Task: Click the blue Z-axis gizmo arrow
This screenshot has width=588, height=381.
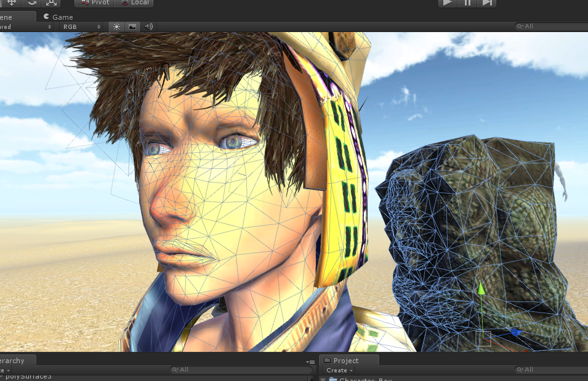Action: click(x=515, y=333)
